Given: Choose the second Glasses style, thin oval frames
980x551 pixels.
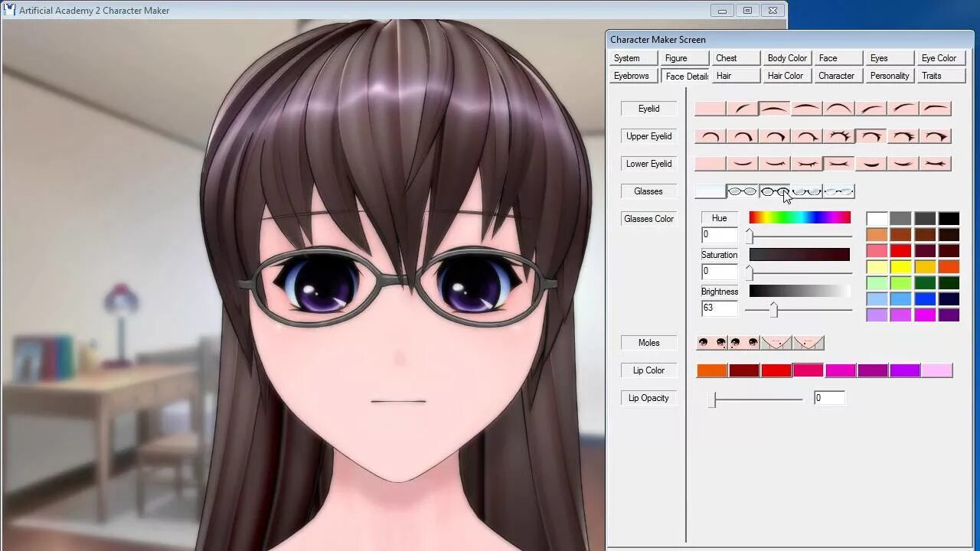Looking at the screenshot, I should click(742, 191).
